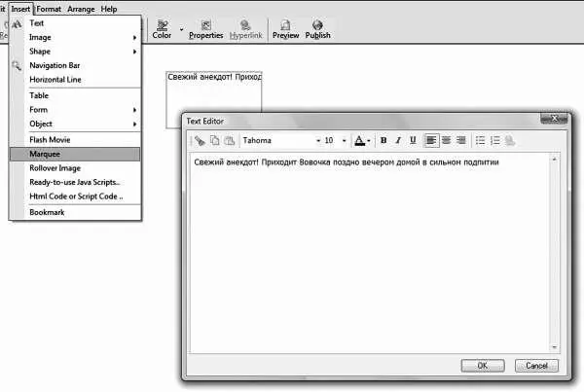Toggle Bold formatting
The height and width of the screenshot is (392, 584).
click(383, 141)
